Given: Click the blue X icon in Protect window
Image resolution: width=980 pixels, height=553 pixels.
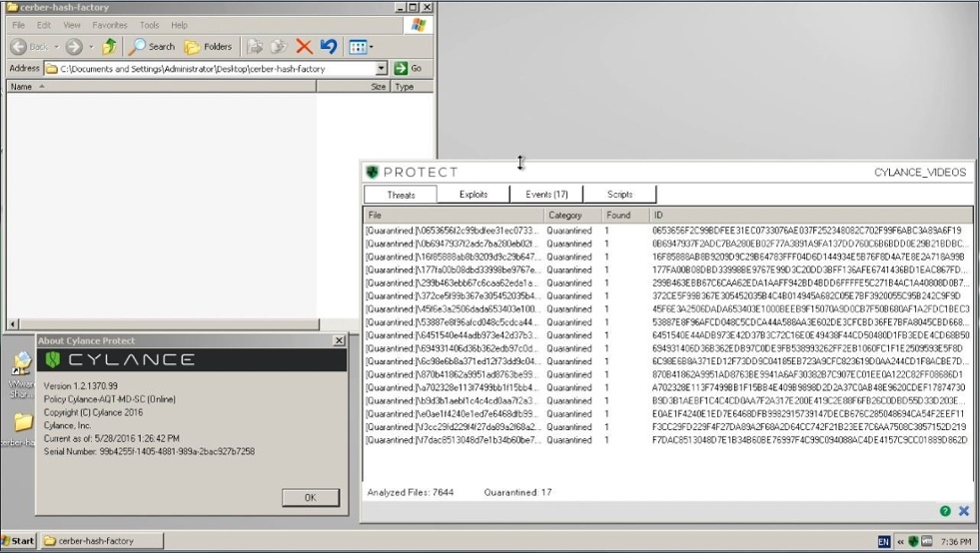Looking at the screenshot, I should tap(964, 511).
